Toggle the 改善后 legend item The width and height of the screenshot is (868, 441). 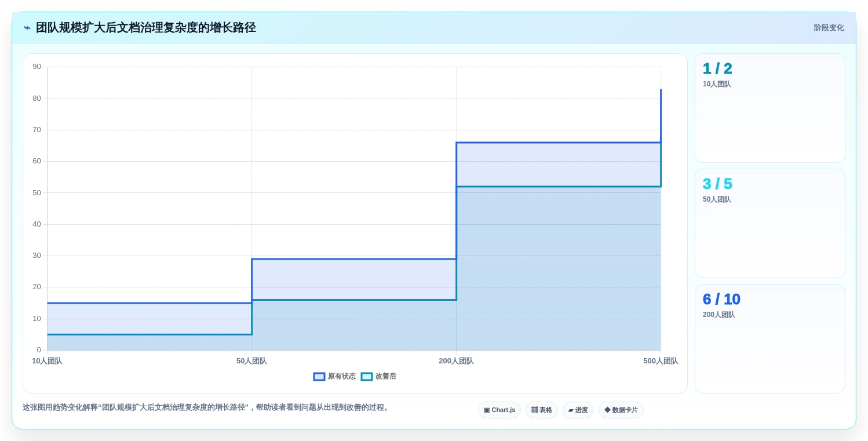(378, 377)
